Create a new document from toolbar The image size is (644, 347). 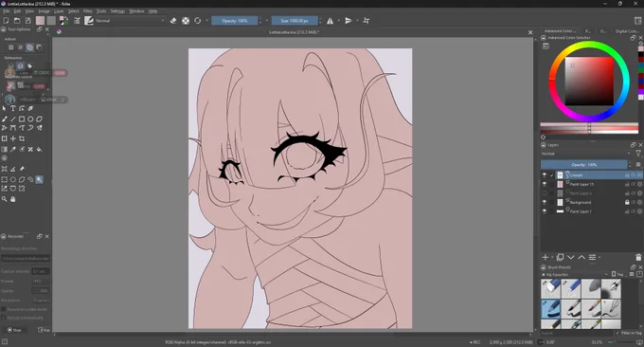click(x=6, y=20)
